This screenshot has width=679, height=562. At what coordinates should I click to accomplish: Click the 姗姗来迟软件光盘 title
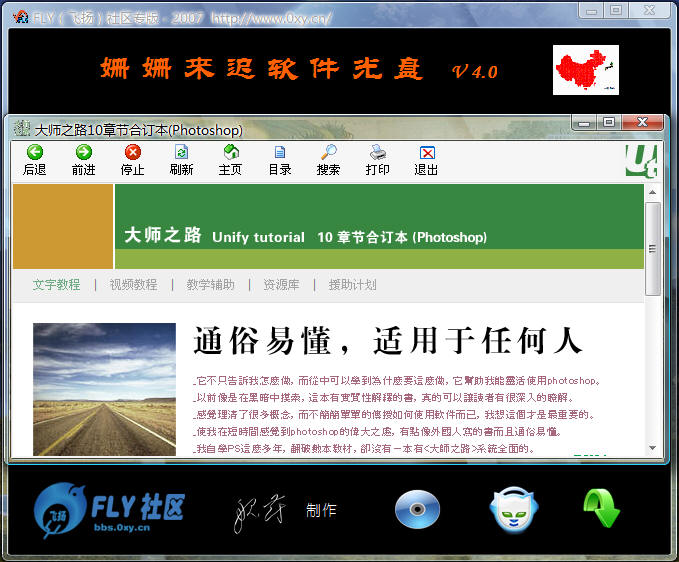click(261, 68)
